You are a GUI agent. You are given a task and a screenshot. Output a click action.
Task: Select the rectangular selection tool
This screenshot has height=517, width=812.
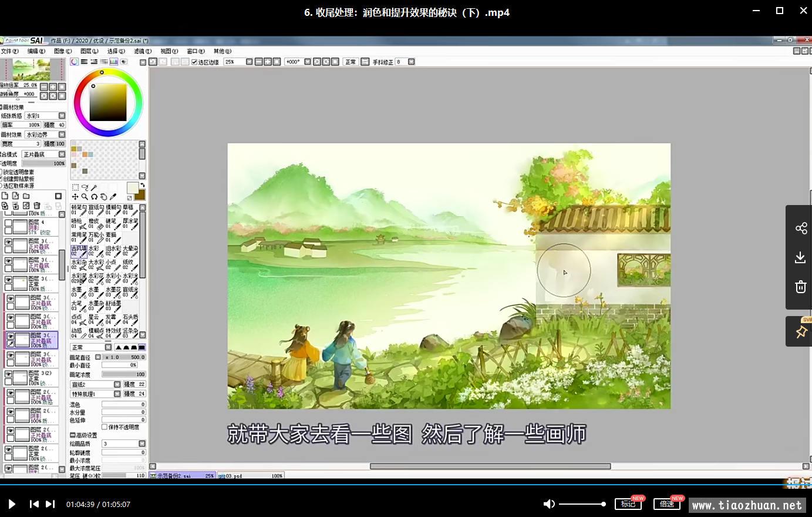(x=75, y=188)
